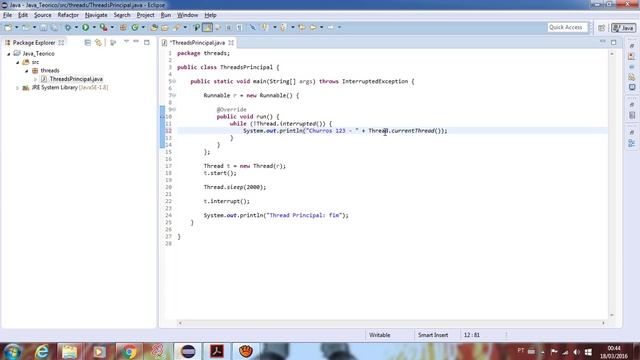
Task: Open the Source menu
Action: [x=42, y=15]
